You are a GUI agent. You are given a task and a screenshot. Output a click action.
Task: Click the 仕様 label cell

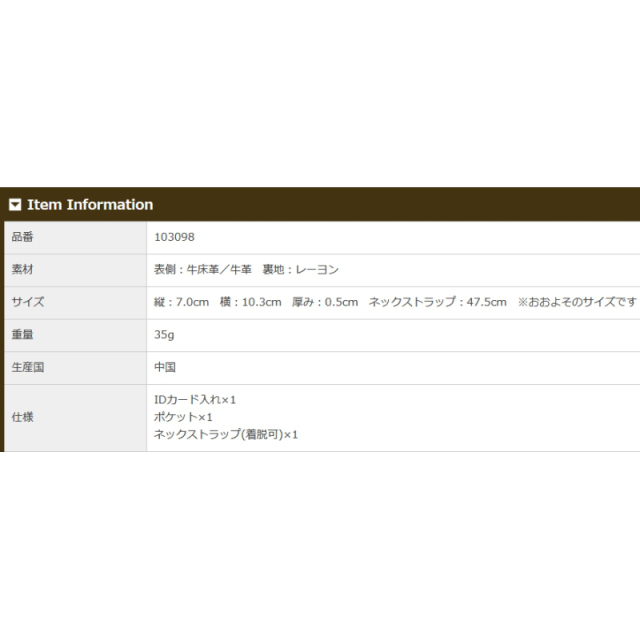[75, 418]
